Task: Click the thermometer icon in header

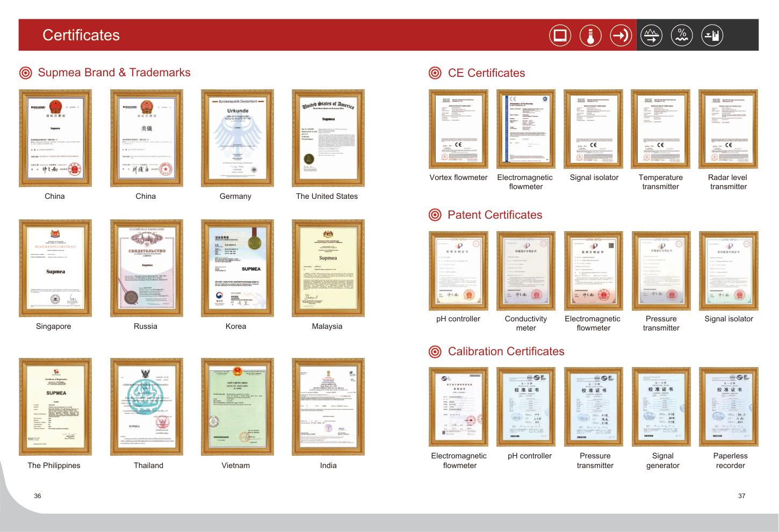Action: (x=590, y=35)
